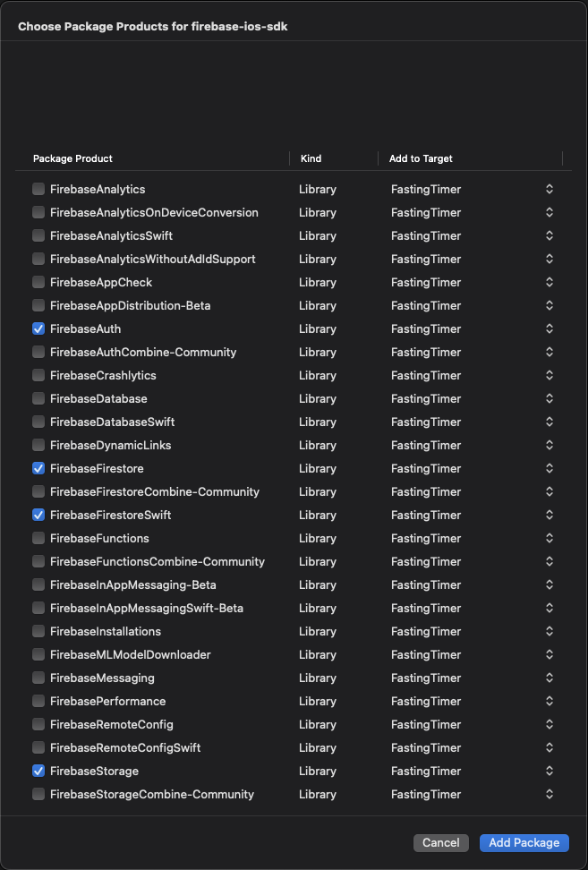Open target dropdown for FirebaseRemoteConfigSwift row
The height and width of the screenshot is (870, 588).
[x=550, y=747]
